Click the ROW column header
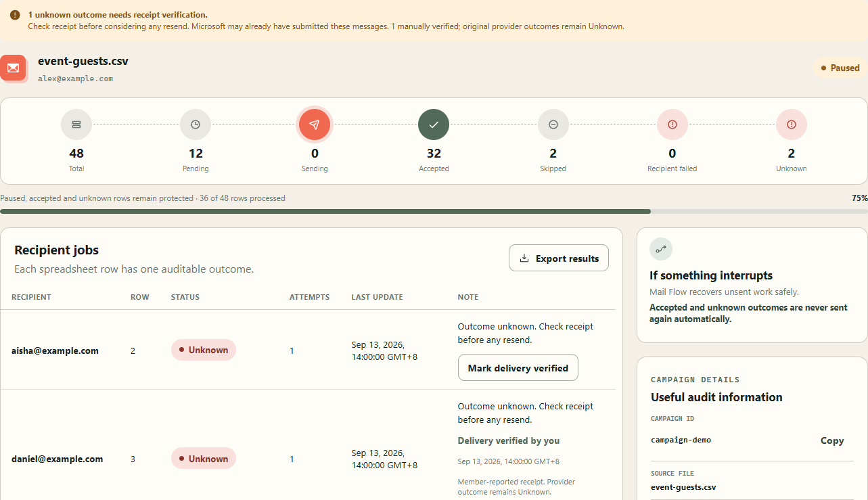This screenshot has height=500, width=868. [x=140, y=297]
